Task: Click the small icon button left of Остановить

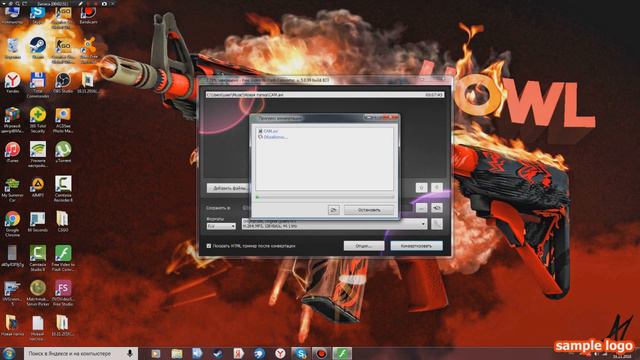Action: coord(333,210)
